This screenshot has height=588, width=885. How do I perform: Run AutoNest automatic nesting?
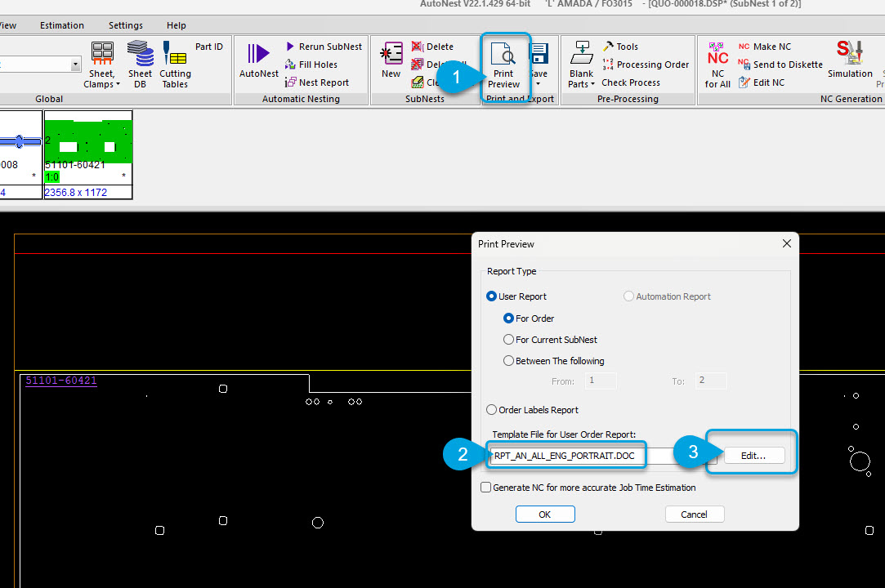(x=258, y=61)
